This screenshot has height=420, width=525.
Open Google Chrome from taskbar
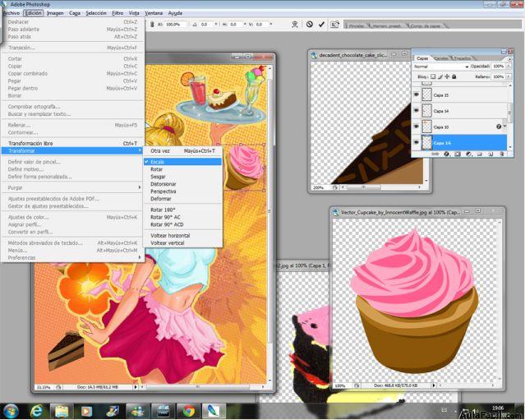pos(188,411)
